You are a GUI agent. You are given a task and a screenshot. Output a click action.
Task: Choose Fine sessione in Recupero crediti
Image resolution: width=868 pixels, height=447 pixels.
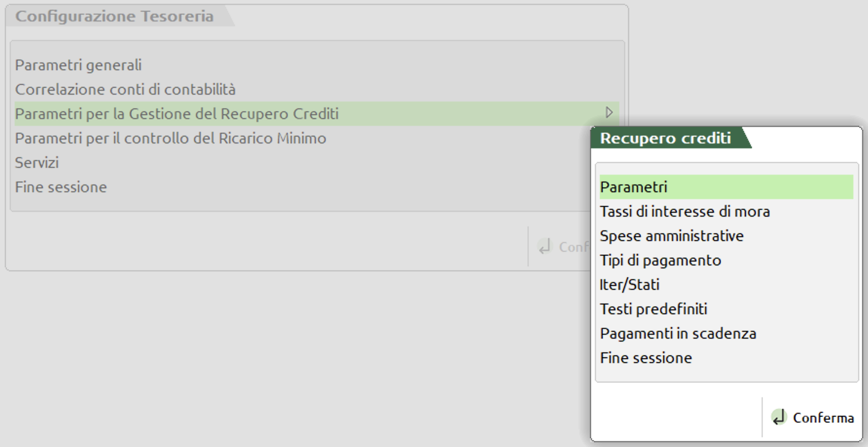tap(646, 358)
